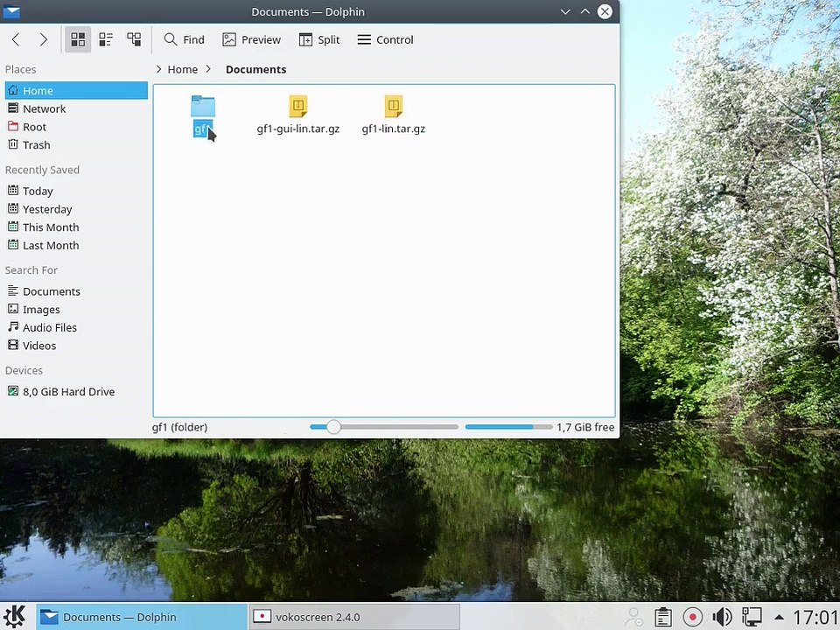Search for Audio Files in sidebar
Image resolution: width=840 pixels, height=630 pixels.
(76, 327)
